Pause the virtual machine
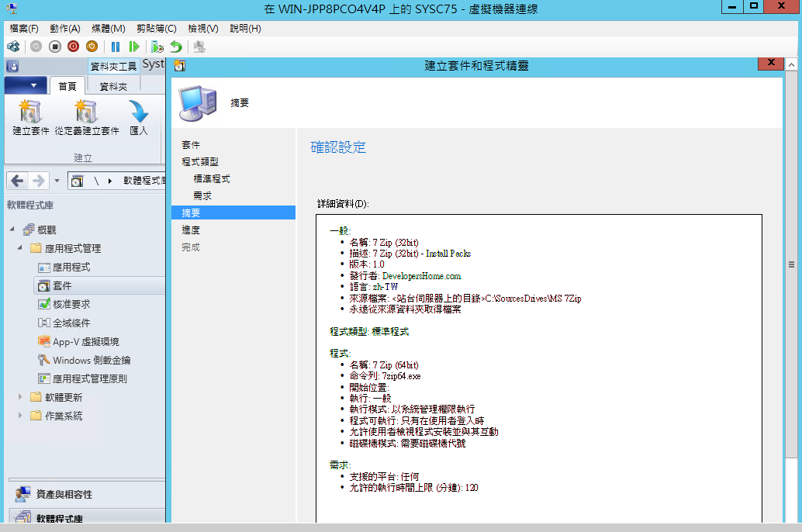802x532 pixels. pos(116,47)
